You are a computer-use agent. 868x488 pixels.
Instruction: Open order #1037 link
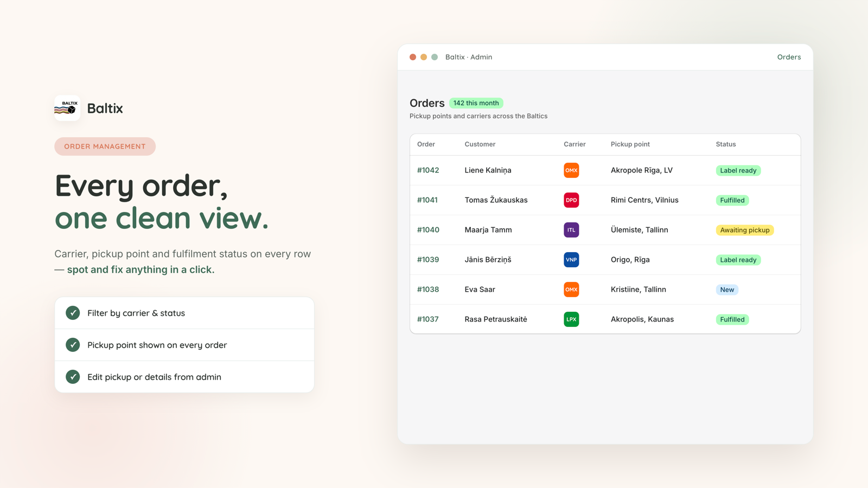(x=428, y=319)
